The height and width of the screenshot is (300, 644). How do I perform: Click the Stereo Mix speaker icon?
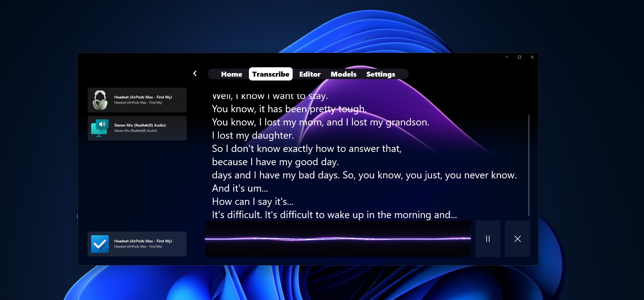pos(99,128)
